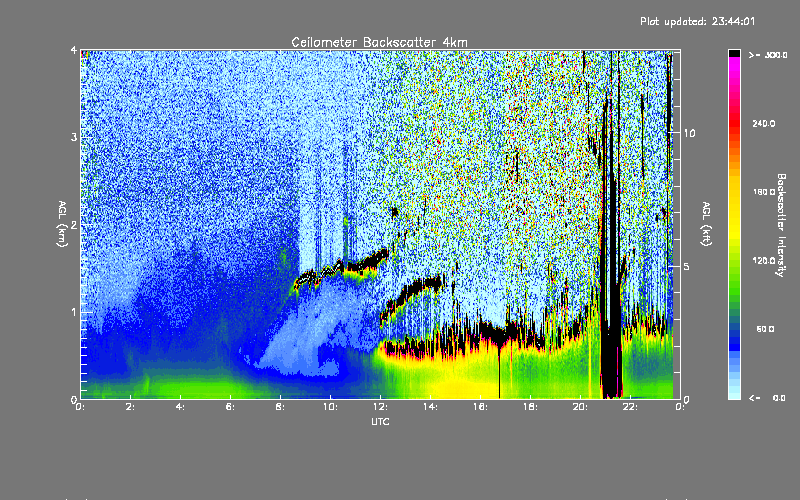800x500 pixels.
Task: Click the 'Plot updated: 23:44:01' timestamp
Action: (697, 21)
